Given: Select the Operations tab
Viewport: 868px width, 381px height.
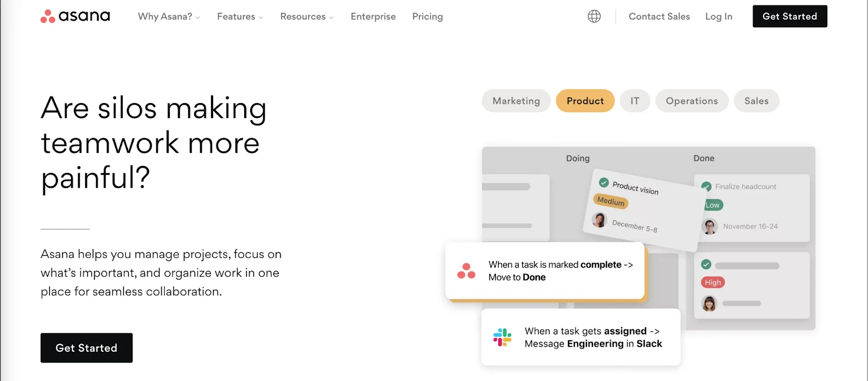Looking at the screenshot, I should pos(692,101).
